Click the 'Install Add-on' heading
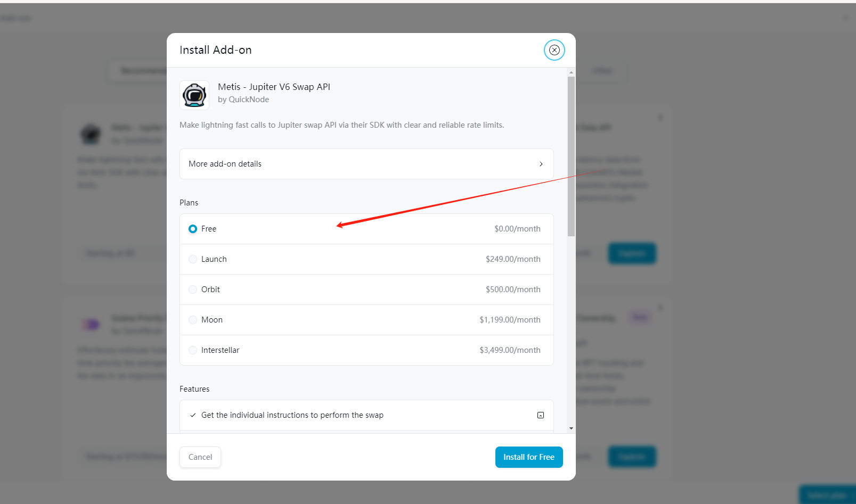 coord(215,50)
